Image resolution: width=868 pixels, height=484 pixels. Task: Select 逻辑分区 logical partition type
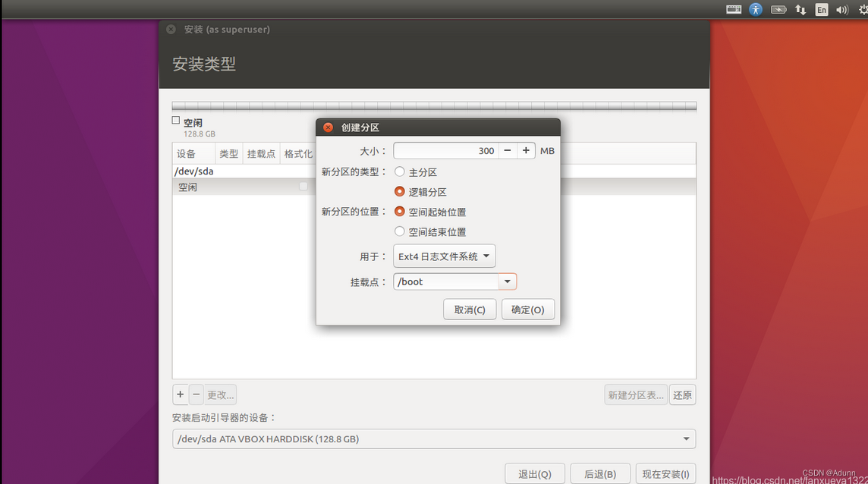coord(400,192)
